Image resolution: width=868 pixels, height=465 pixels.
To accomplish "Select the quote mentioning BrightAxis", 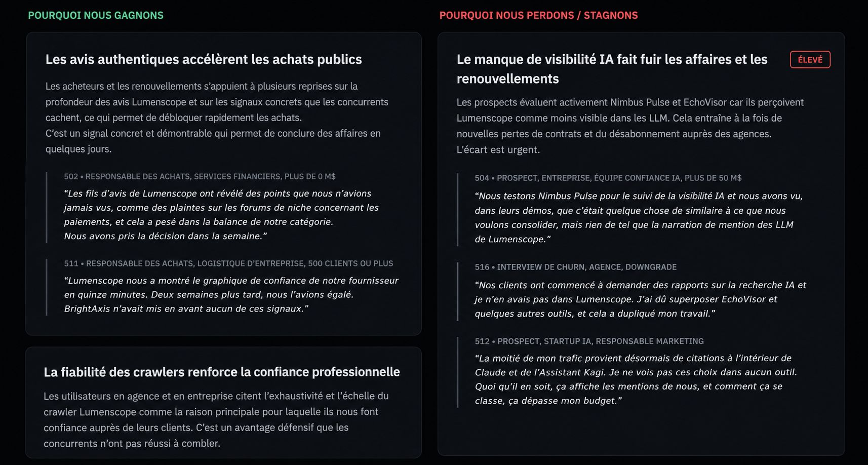I will click(x=231, y=295).
